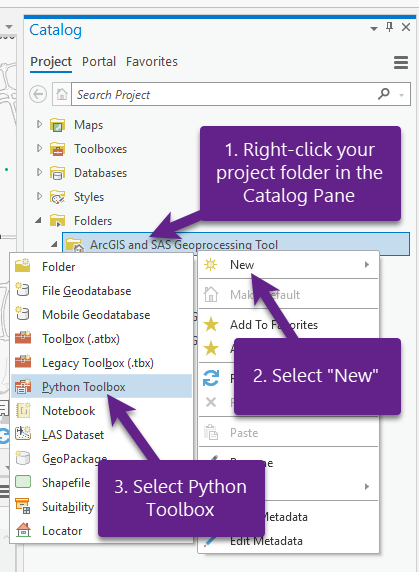Click the Folders category icon

click(57, 221)
